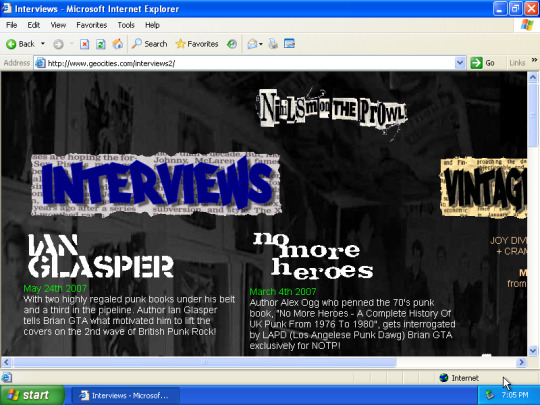Click the vertical scrollbar thumb
Image resolution: width=540 pixels, height=405 pixels.
(533, 114)
